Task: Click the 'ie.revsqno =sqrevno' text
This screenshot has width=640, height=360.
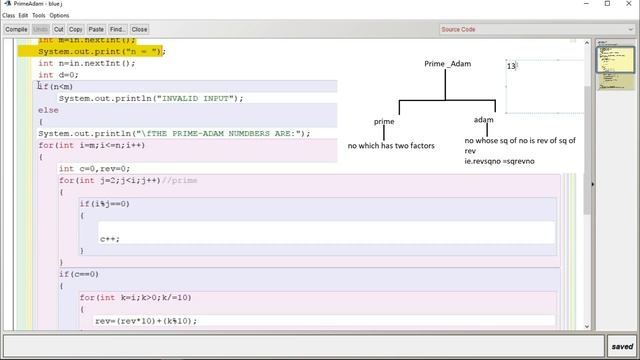Action: 500,161
